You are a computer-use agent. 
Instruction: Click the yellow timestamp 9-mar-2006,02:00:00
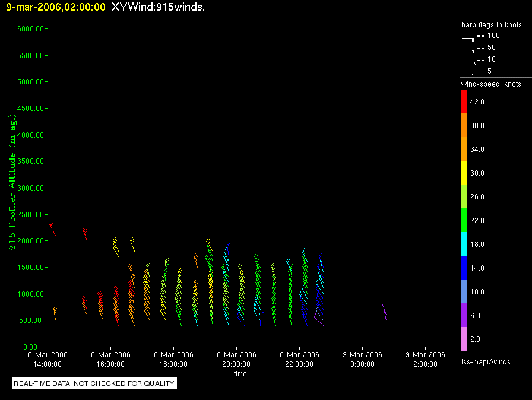(56, 7)
